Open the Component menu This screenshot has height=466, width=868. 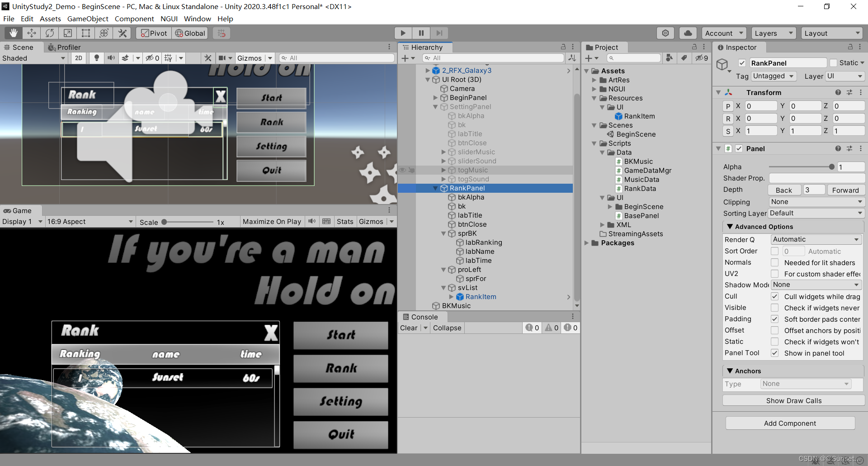click(x=134, y=19)
